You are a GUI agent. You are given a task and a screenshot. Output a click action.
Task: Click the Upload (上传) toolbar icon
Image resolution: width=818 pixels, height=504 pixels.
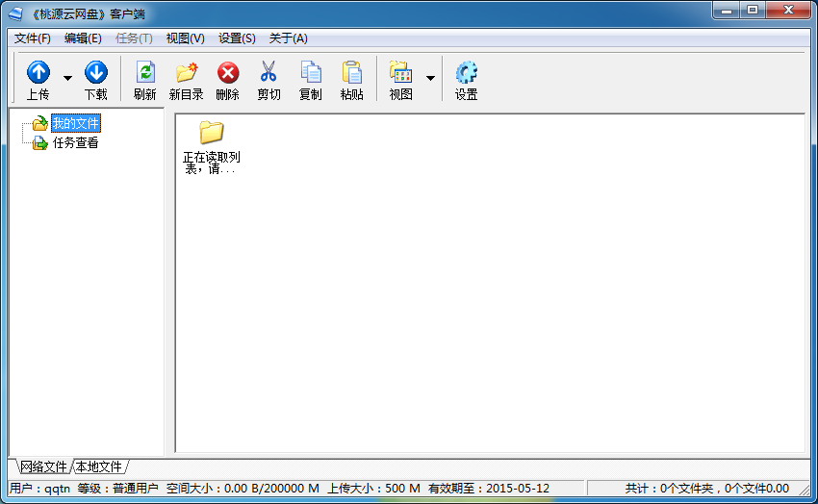(x=38, y=74)
